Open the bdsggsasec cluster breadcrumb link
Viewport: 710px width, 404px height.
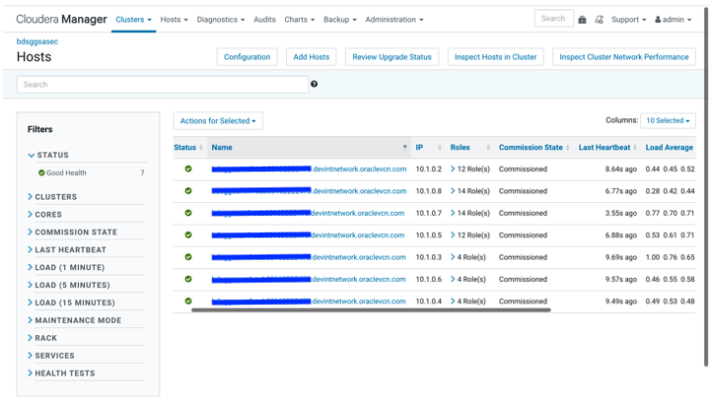[x=37, y=41]
